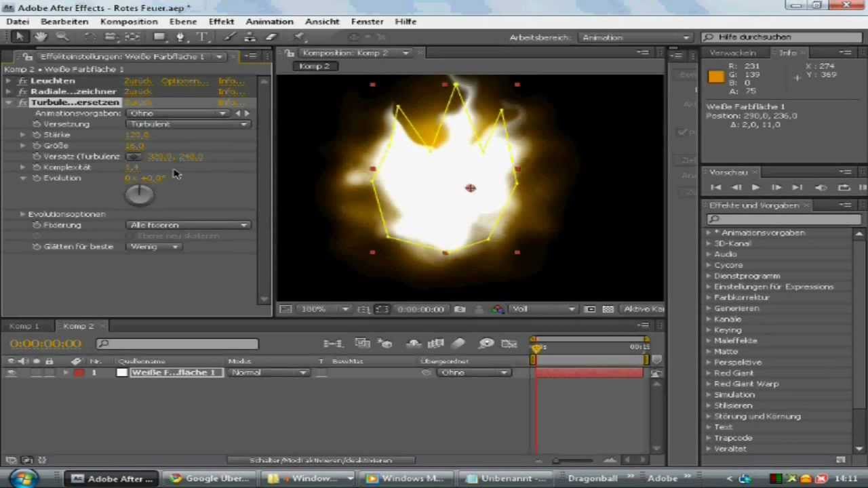Click the motion blur timeline icon
The height and width of the screenshot is (488, 868).
click(x=458, y=344)
